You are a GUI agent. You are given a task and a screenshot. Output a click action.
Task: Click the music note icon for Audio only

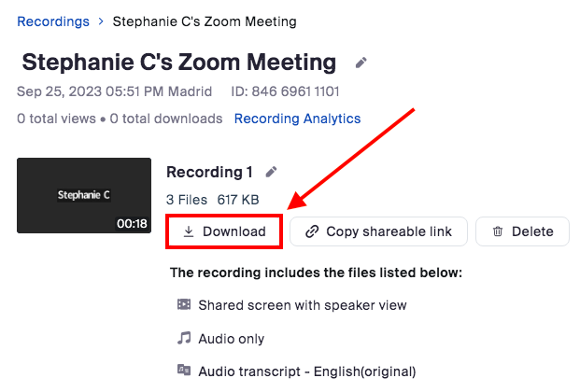[x=183, y=339]
